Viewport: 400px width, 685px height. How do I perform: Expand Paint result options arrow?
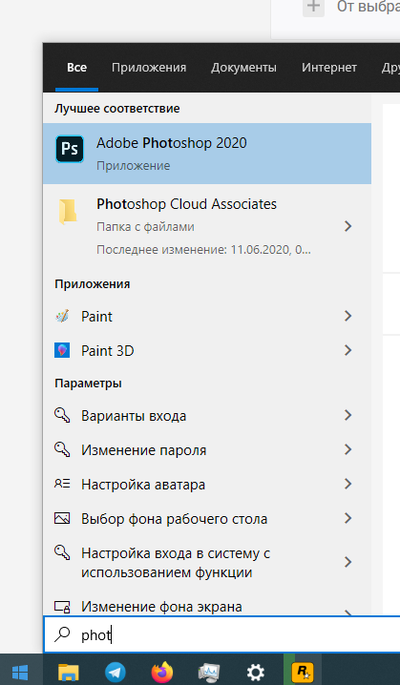(x=348, y=316)
